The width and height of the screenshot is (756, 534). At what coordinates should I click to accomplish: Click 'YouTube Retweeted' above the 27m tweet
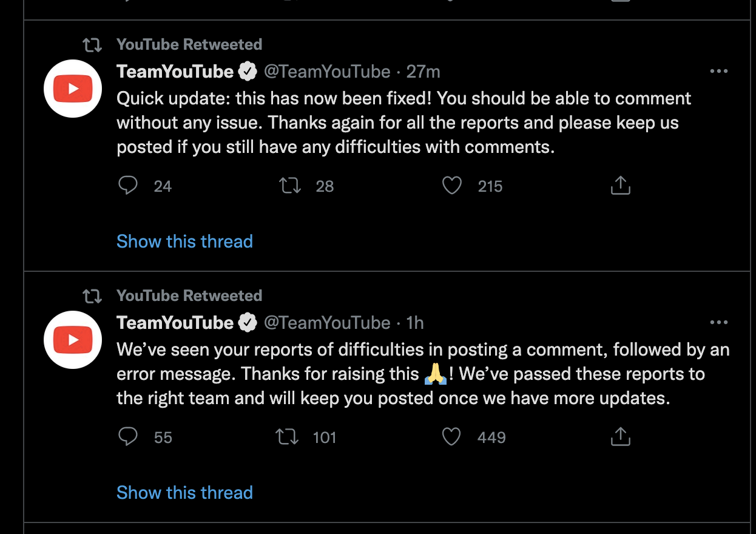[189, 44]
